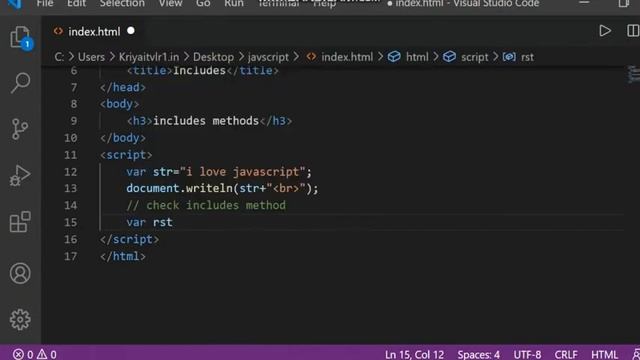Click CRLF end-of-line selector
The height and width of the screenshot is (360, 640).
(566, 354)
